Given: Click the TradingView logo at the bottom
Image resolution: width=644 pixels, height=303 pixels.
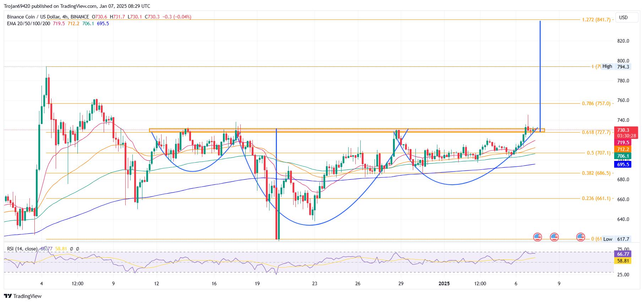Looking at the screenshot, I should (23, 296).
